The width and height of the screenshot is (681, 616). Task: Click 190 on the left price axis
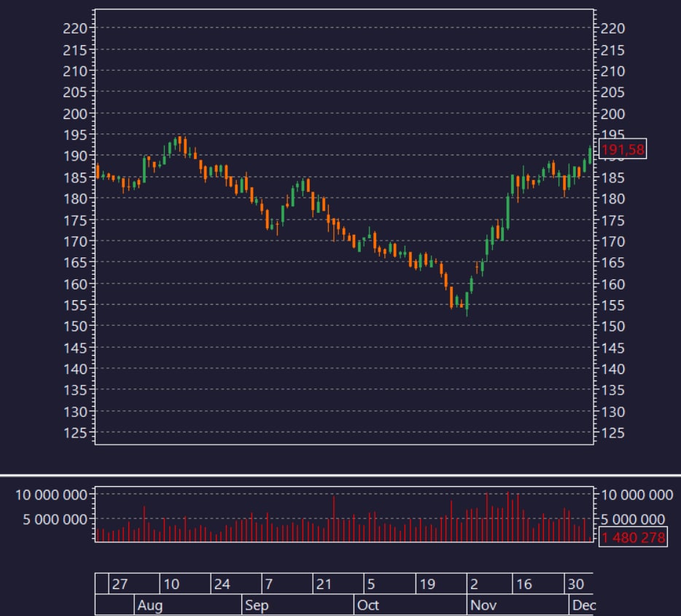click(75, 156)
